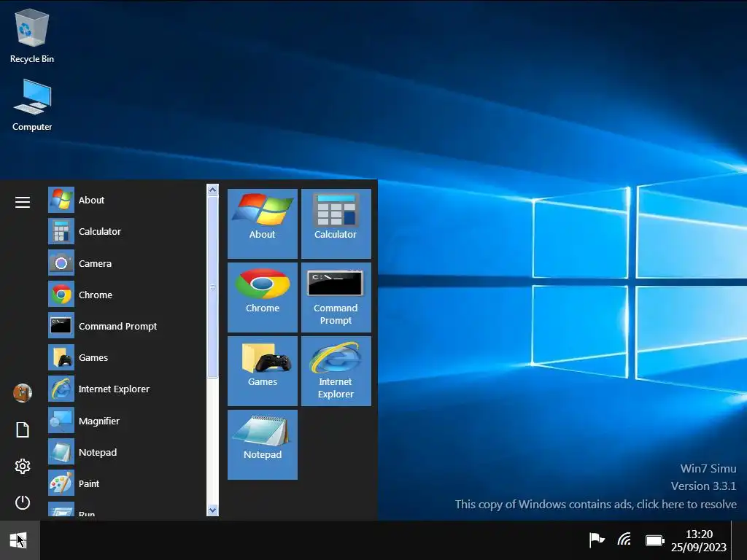Click the battery tray icon

[x=654, y=540]
